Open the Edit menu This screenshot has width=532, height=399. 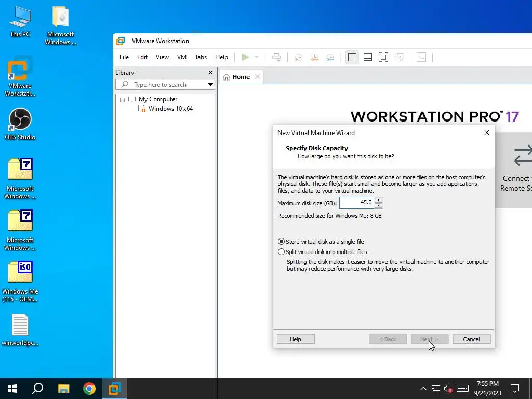[142, 57]
